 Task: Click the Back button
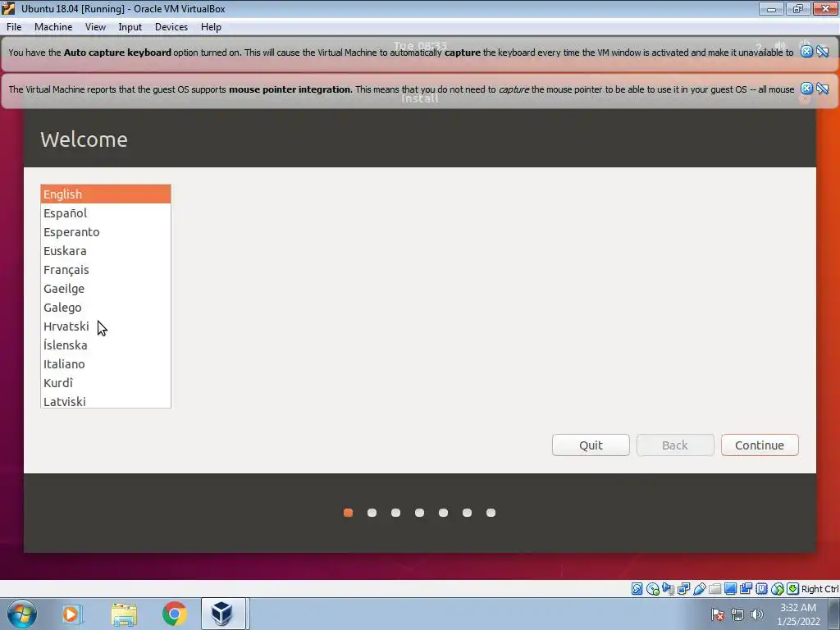point(675,445)
